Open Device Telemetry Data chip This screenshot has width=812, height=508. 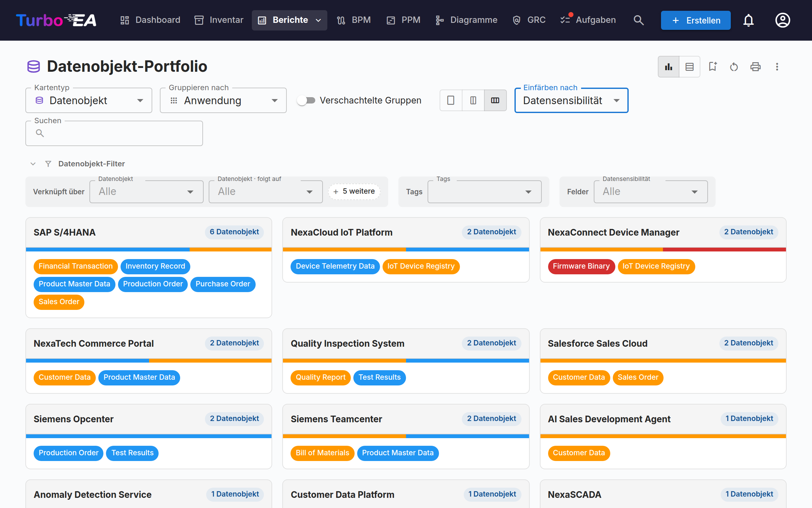[335, 266]
